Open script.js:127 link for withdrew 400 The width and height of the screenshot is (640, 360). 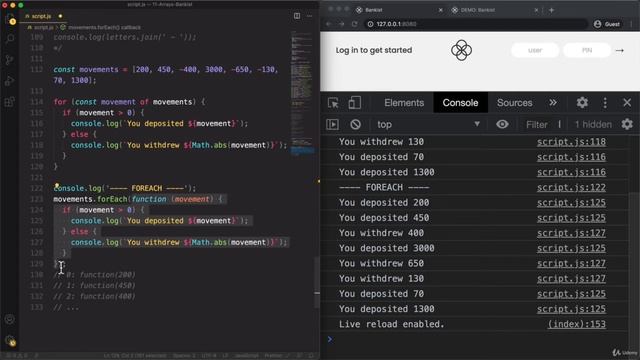click(571, 233)
